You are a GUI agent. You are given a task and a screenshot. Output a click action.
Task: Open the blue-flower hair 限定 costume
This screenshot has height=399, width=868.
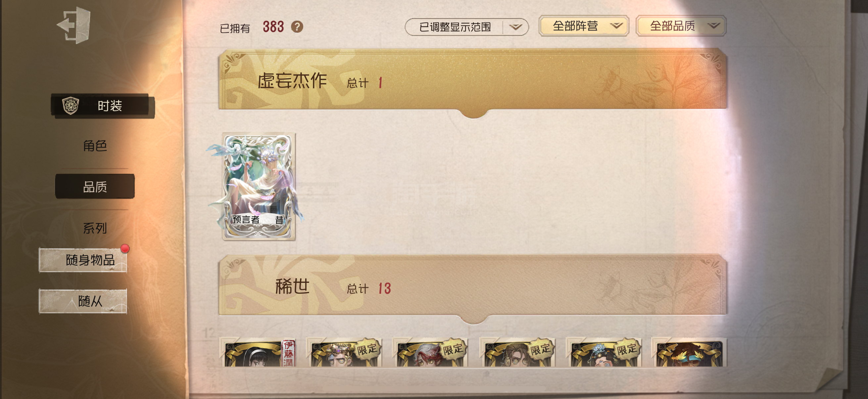point(603,352)
